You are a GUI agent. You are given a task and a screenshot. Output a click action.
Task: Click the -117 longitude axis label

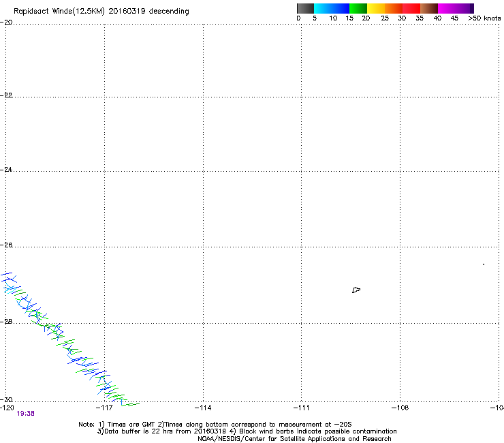104,408
